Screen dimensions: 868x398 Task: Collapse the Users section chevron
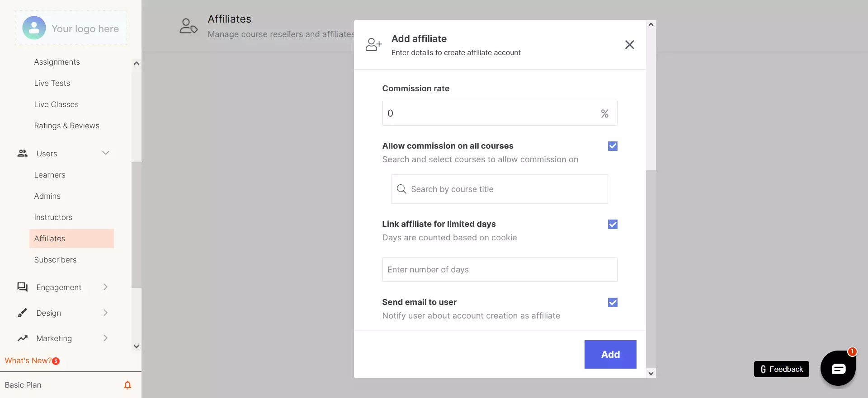point(106,153)
